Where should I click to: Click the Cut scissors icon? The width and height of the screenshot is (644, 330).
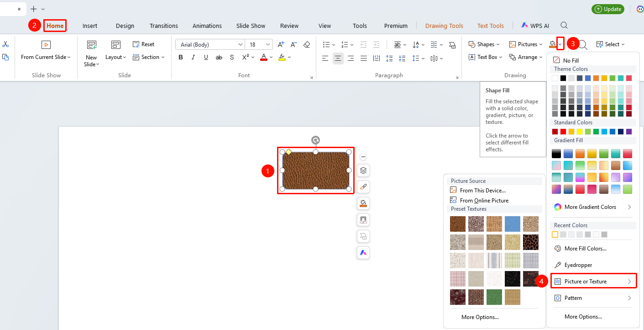click(5, 44)
